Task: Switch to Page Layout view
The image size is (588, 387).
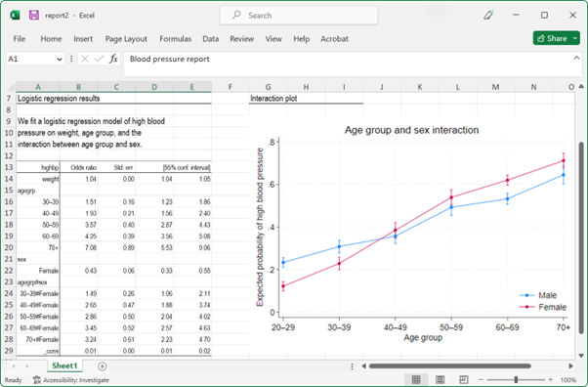Action: [x=440, y=379]
